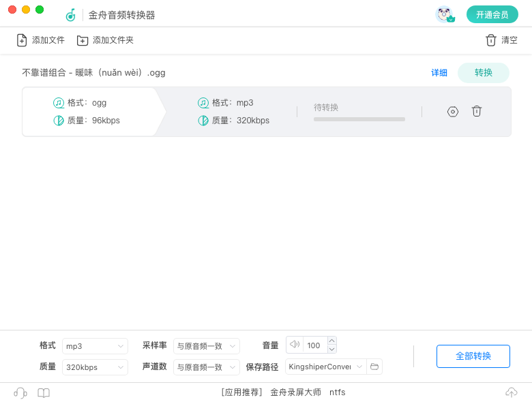This screenshot has height=402, width=532.
Task: Open the 保存路径 KingshiperConver path dropdown
Action: (x=326, y=367)
